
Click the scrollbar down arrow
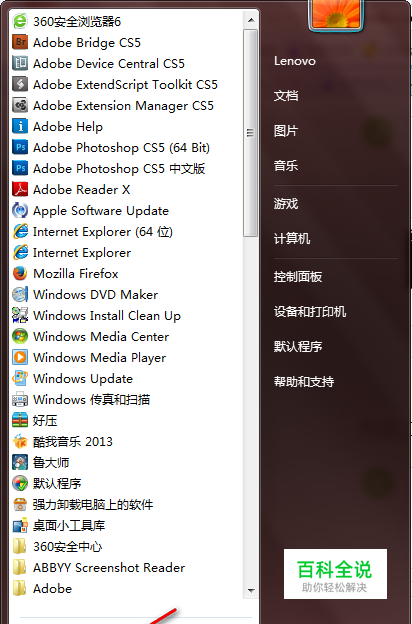pos(251,591)
